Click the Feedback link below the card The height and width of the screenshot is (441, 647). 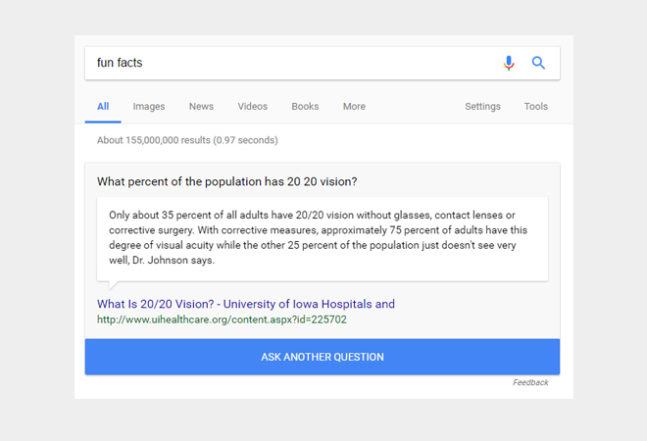click(x=530, y=382)
